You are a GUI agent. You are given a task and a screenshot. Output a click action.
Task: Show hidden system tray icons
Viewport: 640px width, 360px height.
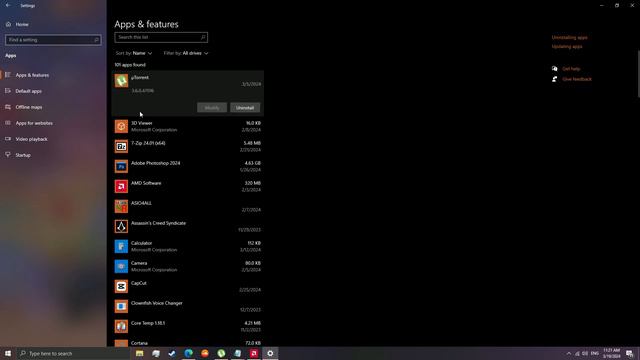pos(569,353)
